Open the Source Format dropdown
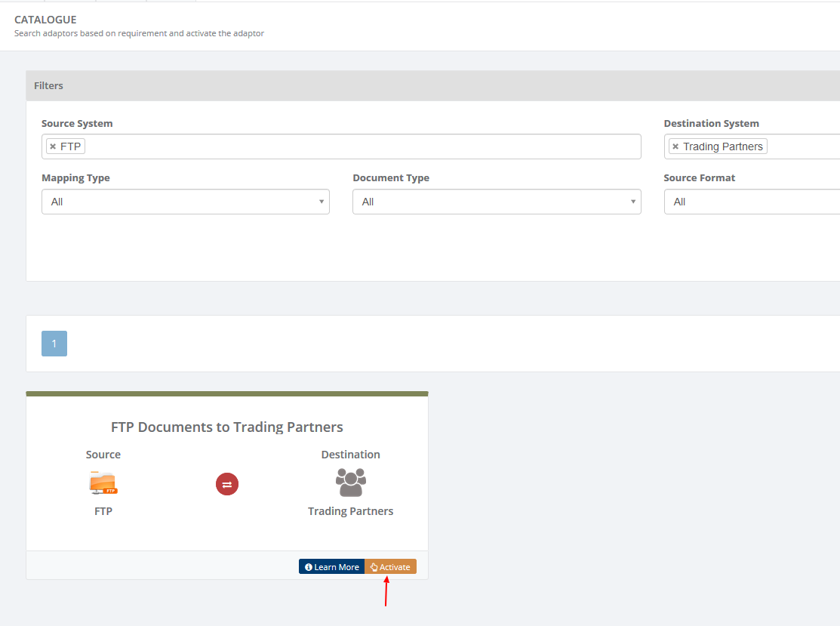This screenshot has height=626, width=840. [x=752, y=202]
